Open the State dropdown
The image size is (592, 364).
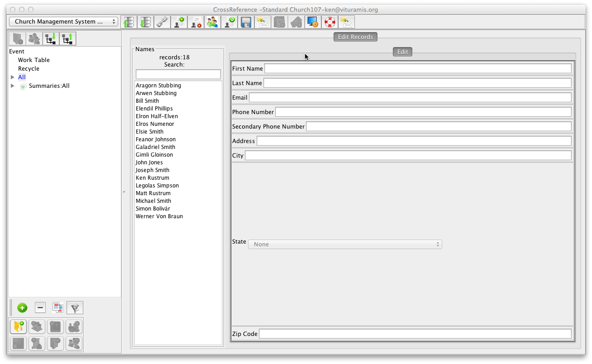[345, 244]
